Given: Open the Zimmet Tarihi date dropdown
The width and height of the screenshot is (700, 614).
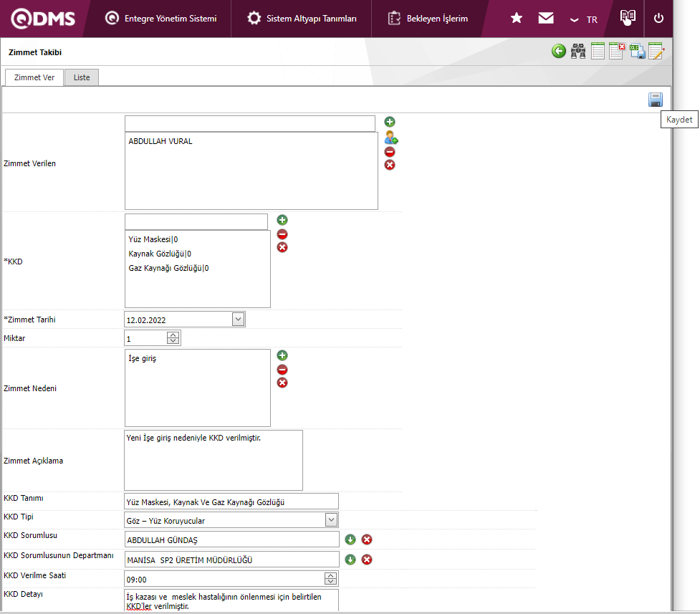Looking at the screenshot, I should tap(239, 320).
